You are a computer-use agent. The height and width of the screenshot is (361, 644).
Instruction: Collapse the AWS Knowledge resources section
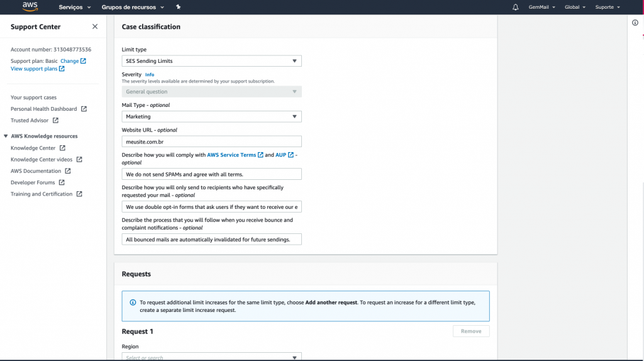(6, 136)
